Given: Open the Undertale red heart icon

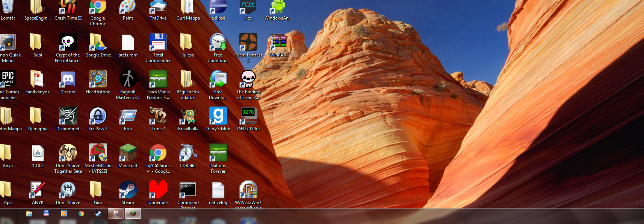Looking at the screenshot, I should click(158, 190).
